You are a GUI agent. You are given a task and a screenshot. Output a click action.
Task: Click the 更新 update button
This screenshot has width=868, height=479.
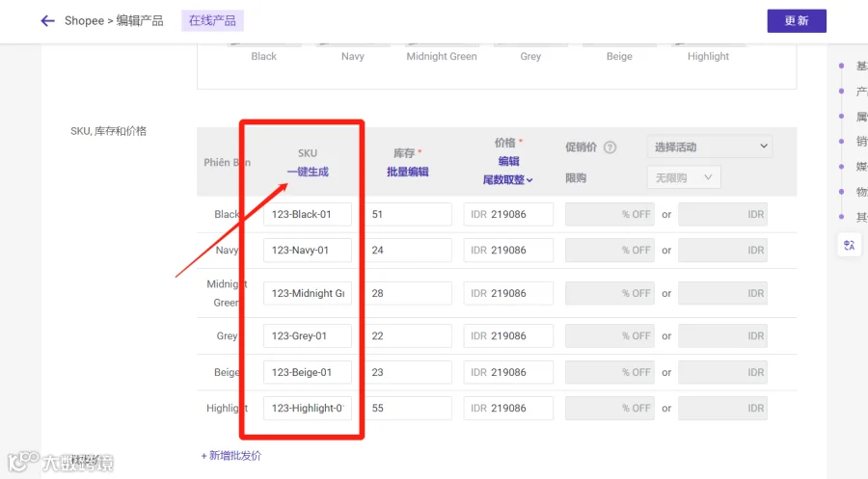(797, 21)
